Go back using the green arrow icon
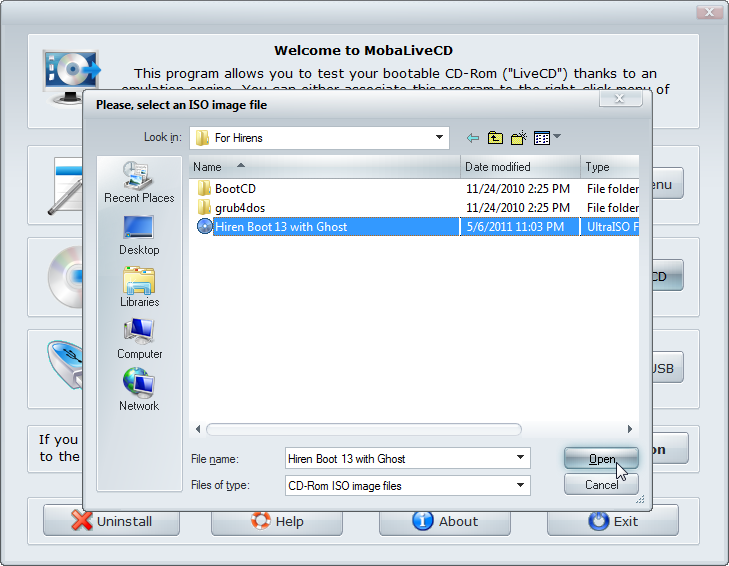 (472, 138)
